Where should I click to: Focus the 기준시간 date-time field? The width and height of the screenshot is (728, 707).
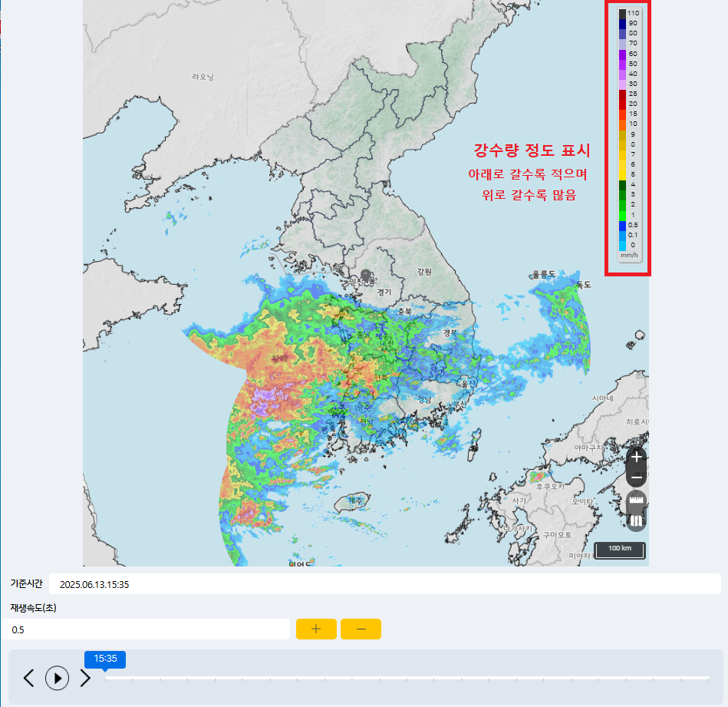coord(384,584)
